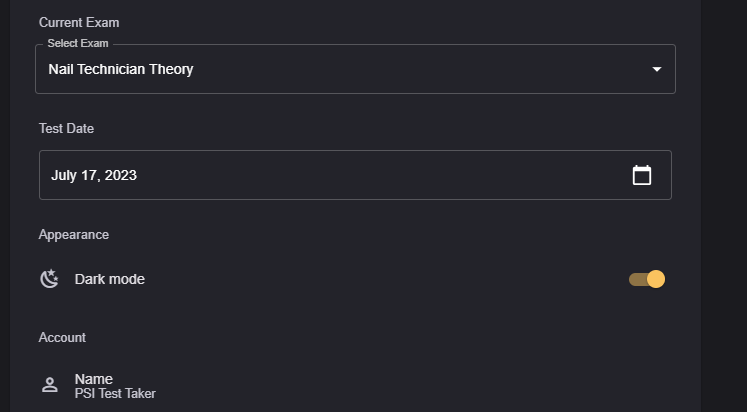Click the Select Exam floating field label

78,44
